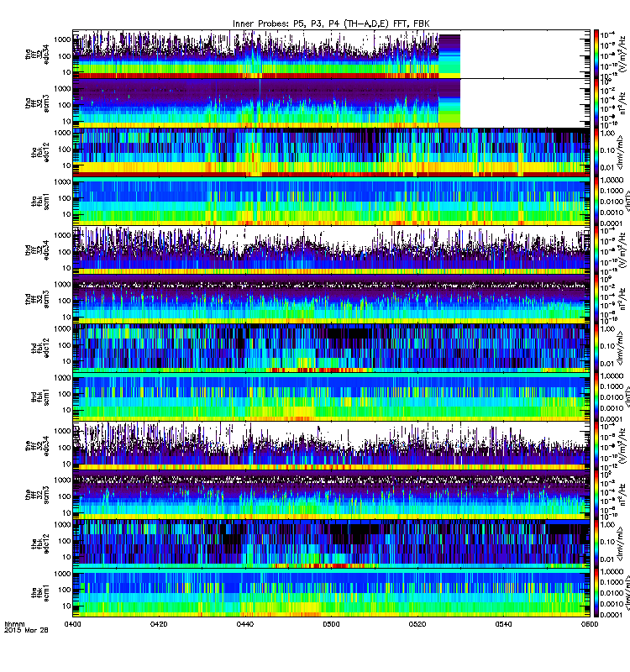Click the thd fff scm3 spectrogram plot area
Viewport: 630px width, 672px height.
pyautogui.click(x=331, y=299)
